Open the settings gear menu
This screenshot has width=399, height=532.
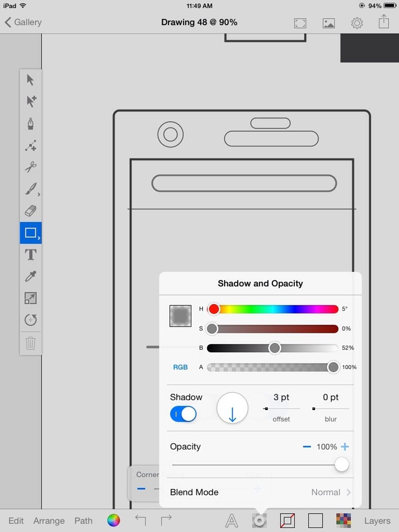point(357,22)
